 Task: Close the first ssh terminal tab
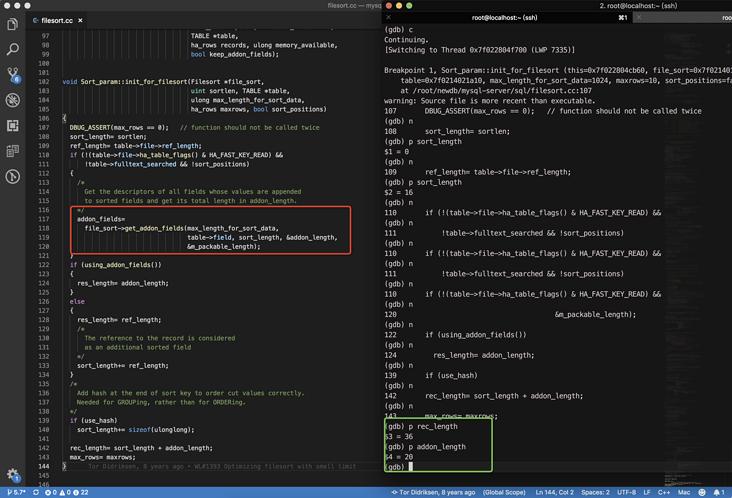pyautogui.click(x=389, y=17)
